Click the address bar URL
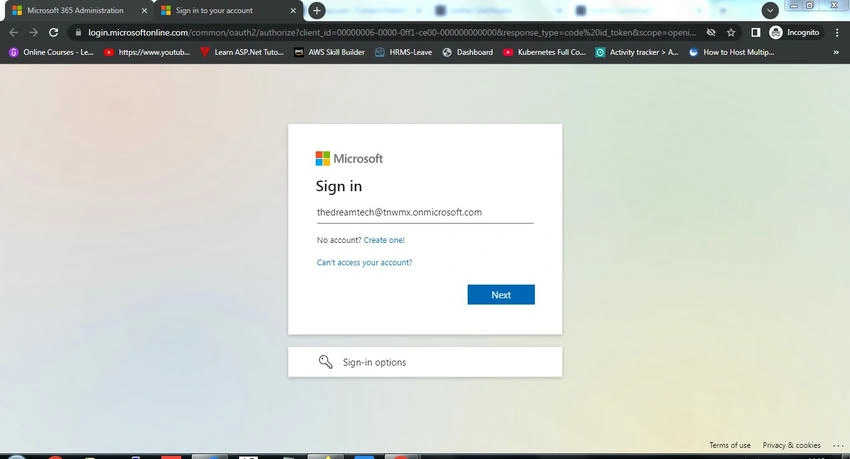The image size is (850, 459). pos(391,33)
